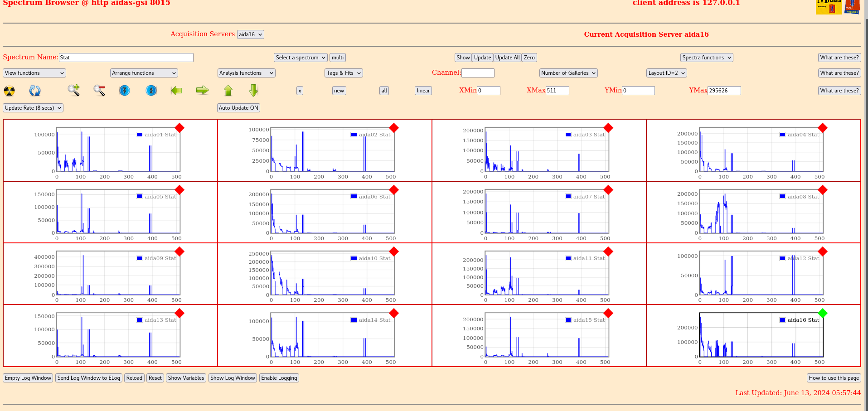Click the Update All button

coord(507,58)
